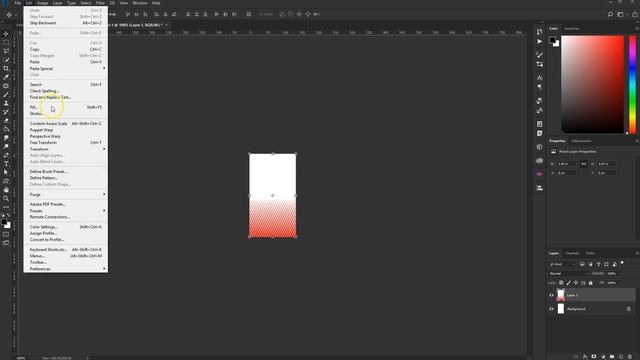
Task: Open the Actions panel play icon
Action: coord(540,41)
